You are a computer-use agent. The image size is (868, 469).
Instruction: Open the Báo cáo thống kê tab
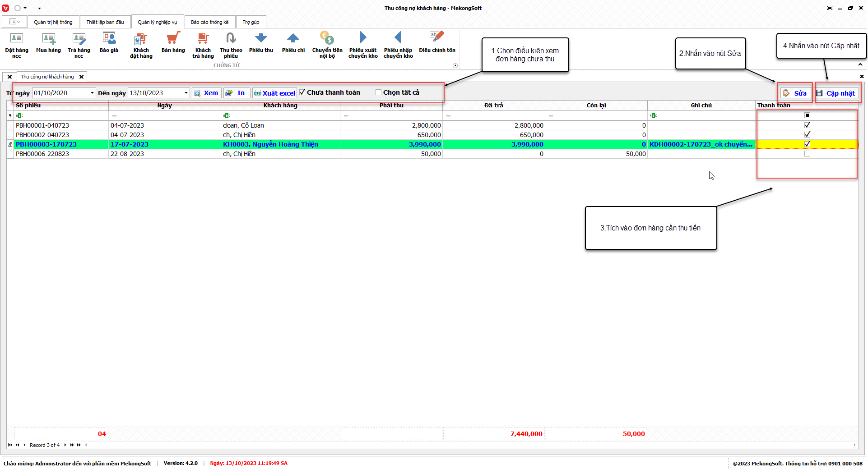210,22
